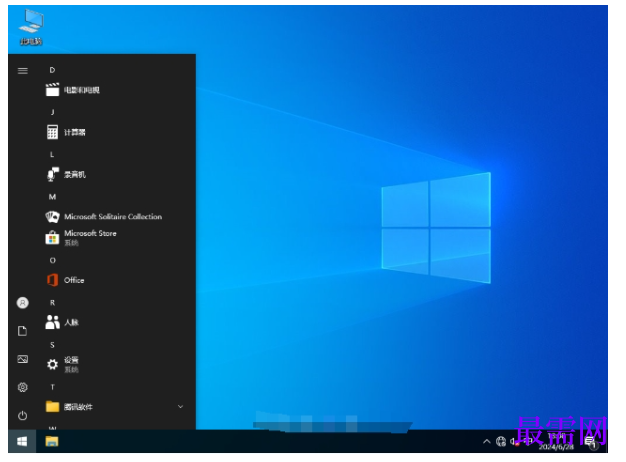Expand the folder group chevron
626x462 pixels.
click(x=180, y=406)
